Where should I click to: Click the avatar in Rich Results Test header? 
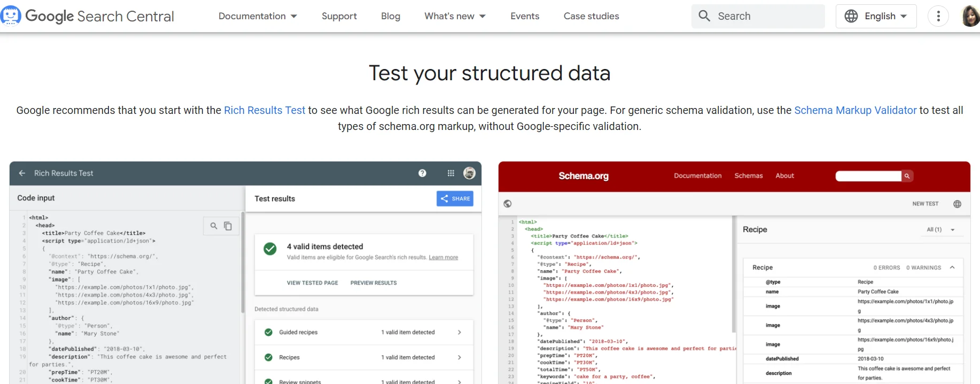click(470, 173)
